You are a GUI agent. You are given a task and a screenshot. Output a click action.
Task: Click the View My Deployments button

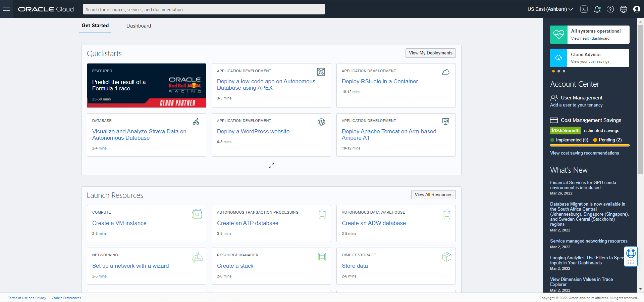click(x=430, y=53)
